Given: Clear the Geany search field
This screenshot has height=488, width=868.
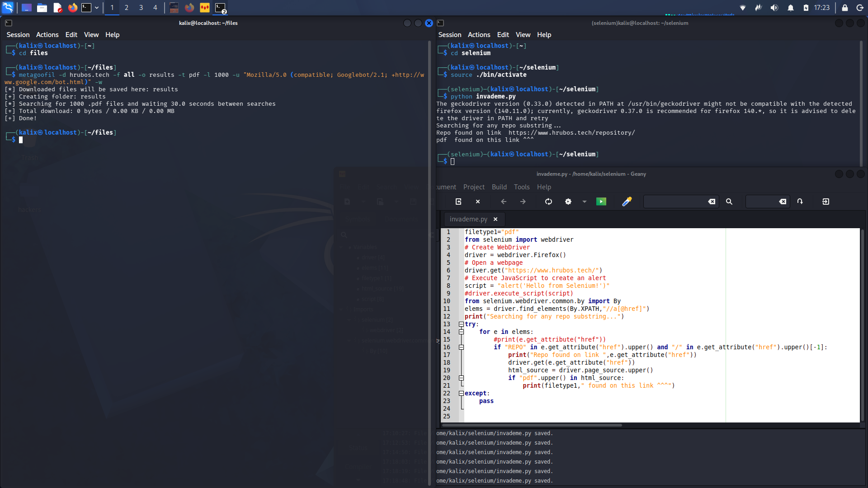Looking at the screenshot, I should (712, 202).
